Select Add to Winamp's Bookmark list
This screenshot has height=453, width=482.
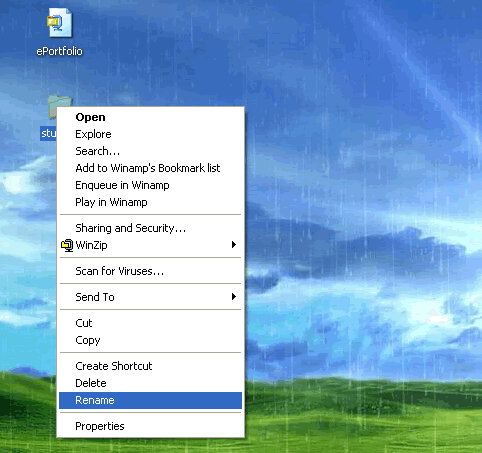[150, 168]
